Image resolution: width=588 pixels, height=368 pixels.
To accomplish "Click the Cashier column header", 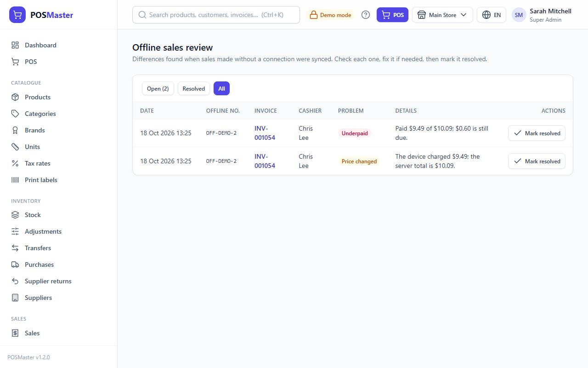I will coord(310,110).
